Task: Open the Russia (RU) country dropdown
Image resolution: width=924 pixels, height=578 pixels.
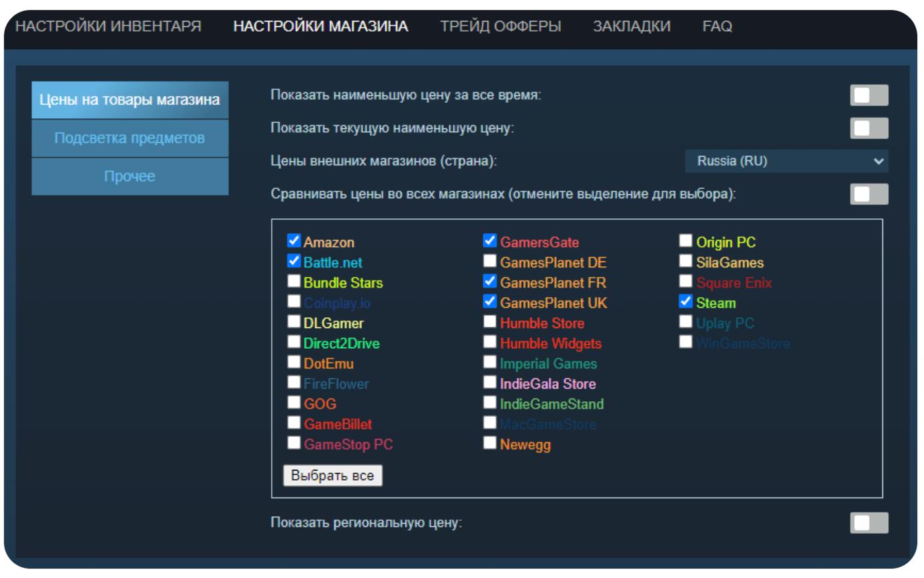Action: point(786,161)
